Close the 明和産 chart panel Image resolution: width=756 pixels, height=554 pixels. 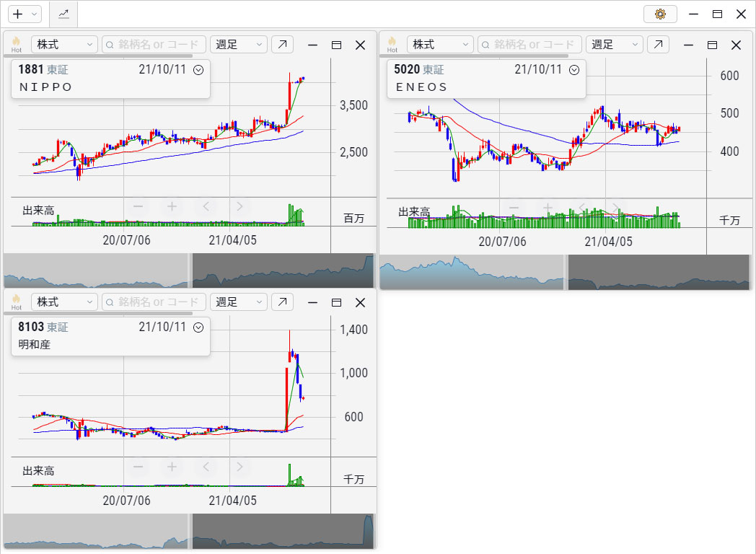[360, 302]
